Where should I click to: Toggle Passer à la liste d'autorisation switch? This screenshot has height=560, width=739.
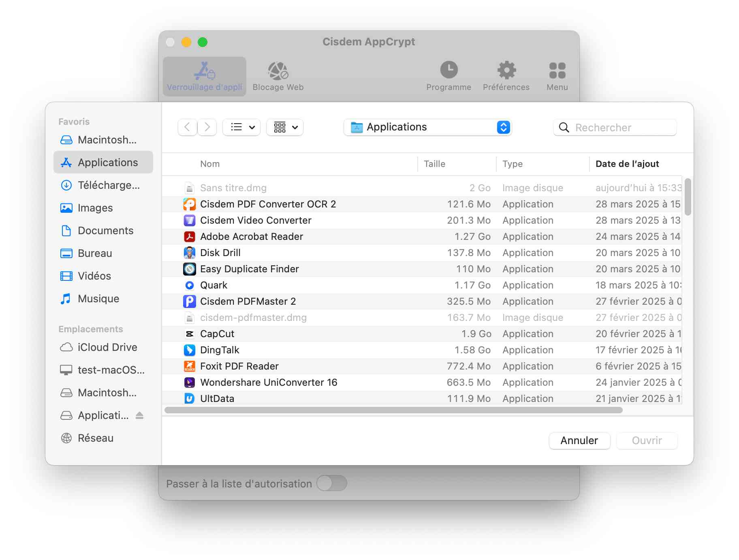(x=332, y=483)
